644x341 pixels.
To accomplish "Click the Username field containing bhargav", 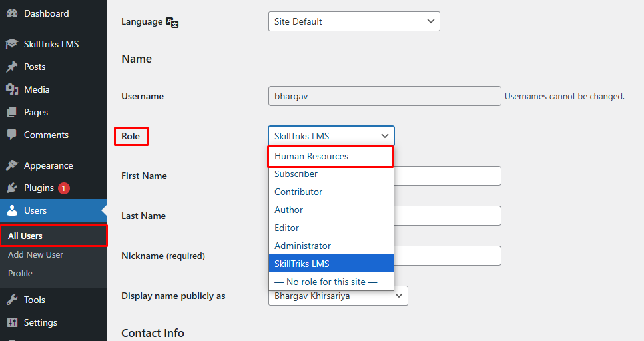I will 385,96.
